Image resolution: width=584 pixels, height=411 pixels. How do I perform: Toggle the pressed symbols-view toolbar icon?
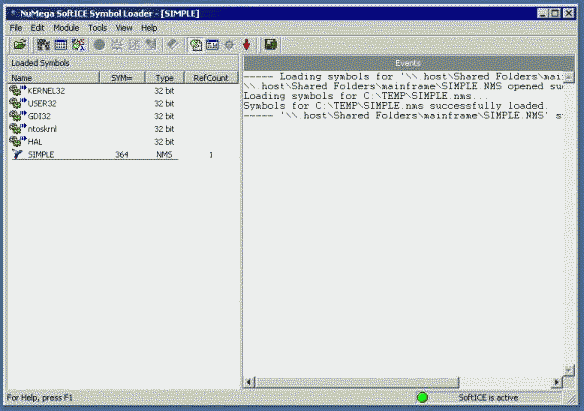[196, 45]
